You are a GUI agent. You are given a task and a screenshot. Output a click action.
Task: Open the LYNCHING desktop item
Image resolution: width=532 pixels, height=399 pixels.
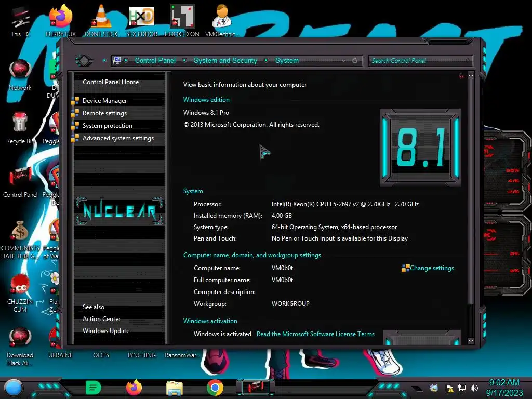142,355
